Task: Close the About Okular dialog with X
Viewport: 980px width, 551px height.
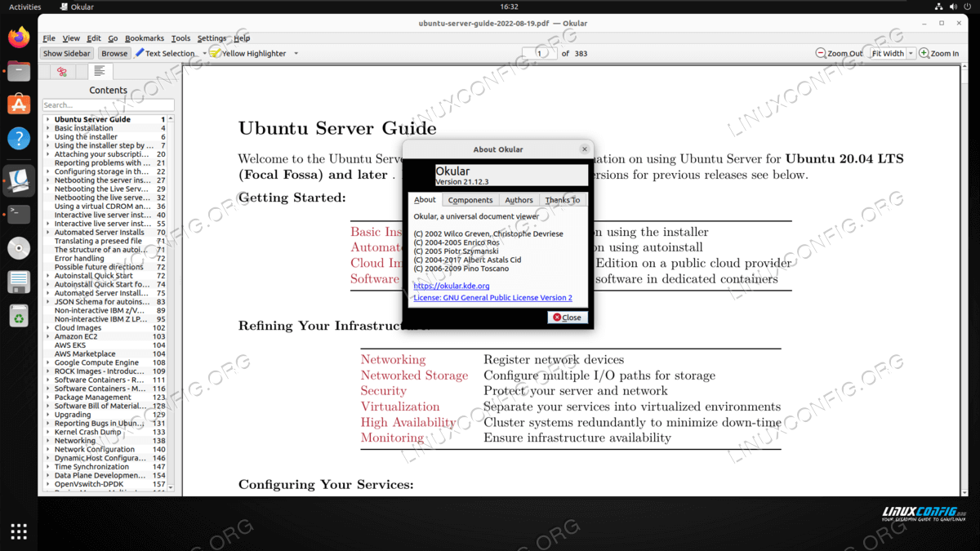Action: pos(585,149)
